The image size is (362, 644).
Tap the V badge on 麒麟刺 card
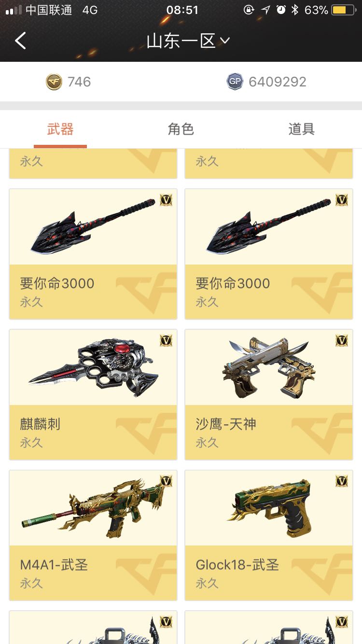click(166, 340)
